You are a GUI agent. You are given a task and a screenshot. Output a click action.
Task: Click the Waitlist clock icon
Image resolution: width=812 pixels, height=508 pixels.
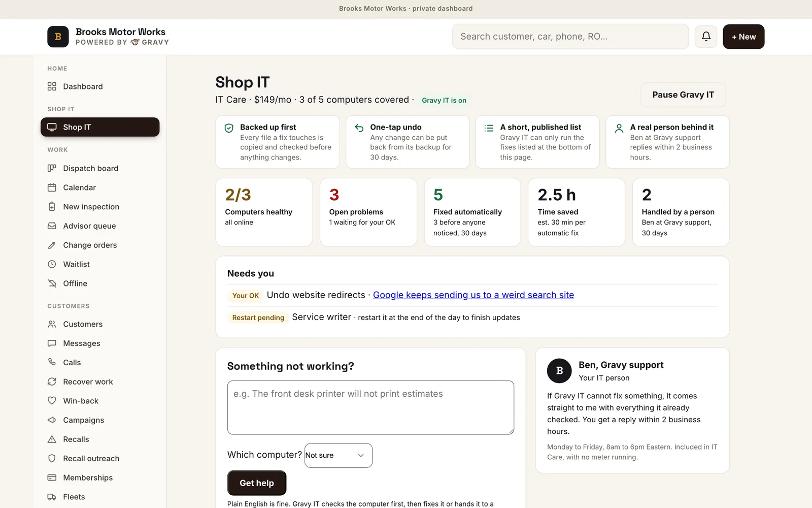point(52,264)
